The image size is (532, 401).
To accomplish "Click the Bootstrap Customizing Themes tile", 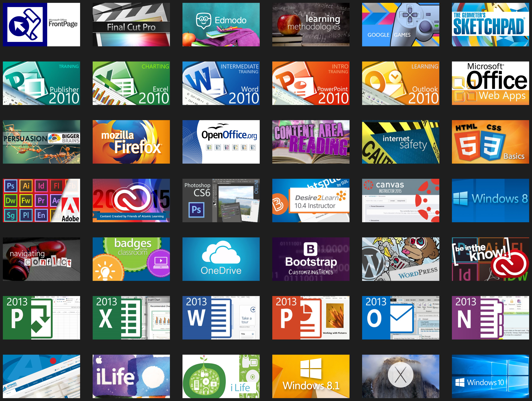I will pos(311,259).
